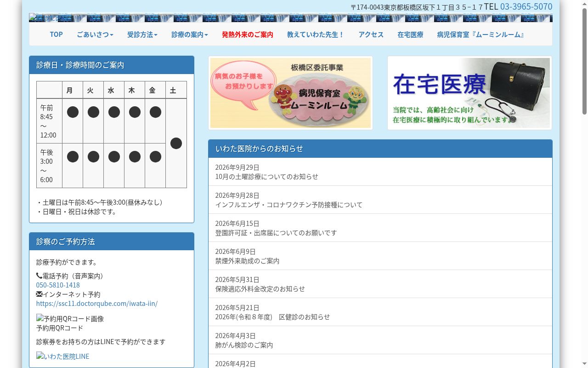
Task: Open the 肺がん検診のご案内 notice
Action: pyautogui.click(x=380, y=340)
